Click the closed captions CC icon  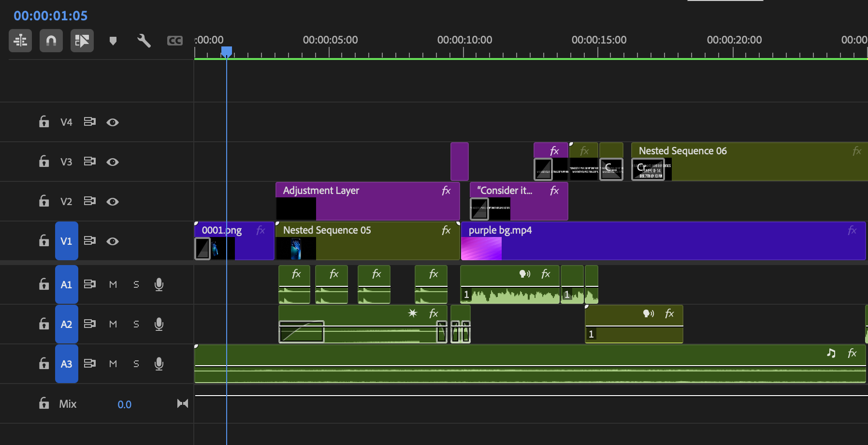(x=174, y=41)
